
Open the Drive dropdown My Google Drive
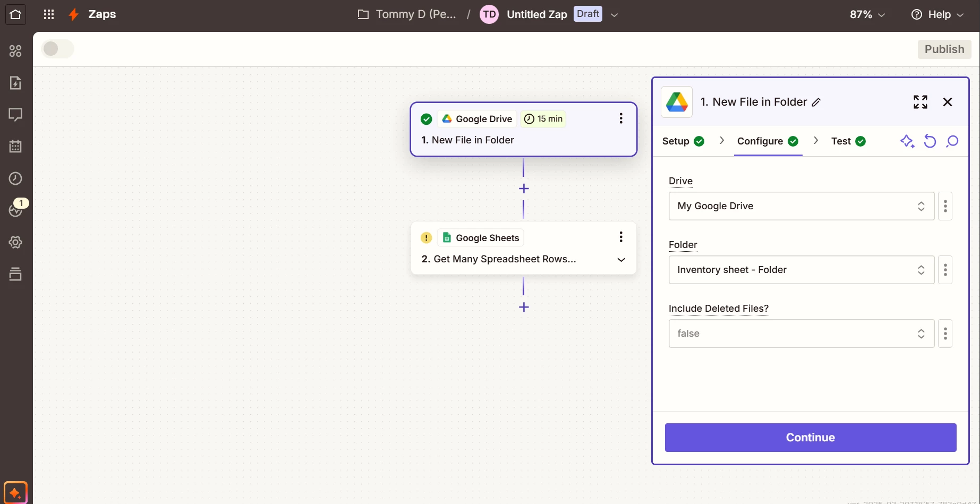point(802,206)
